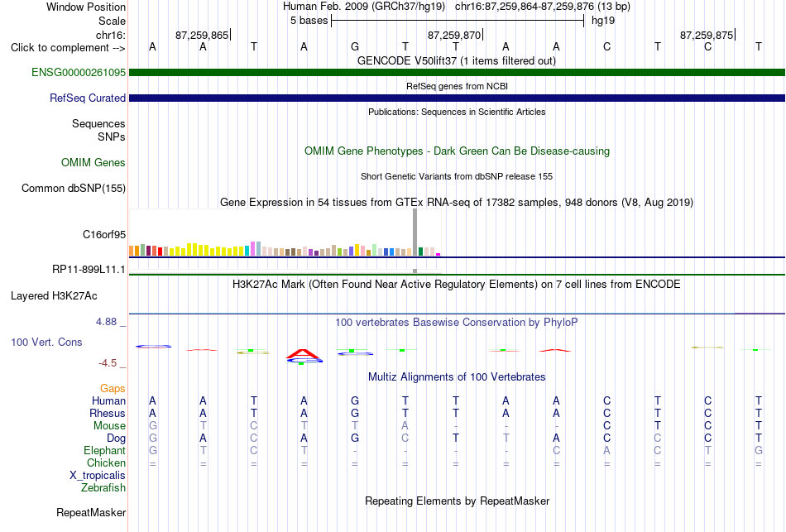Image resolution: width=786 pixels, height=532 pixels.
Task: Click the A base in the Mouse alignment row
Action: [405, 426]
